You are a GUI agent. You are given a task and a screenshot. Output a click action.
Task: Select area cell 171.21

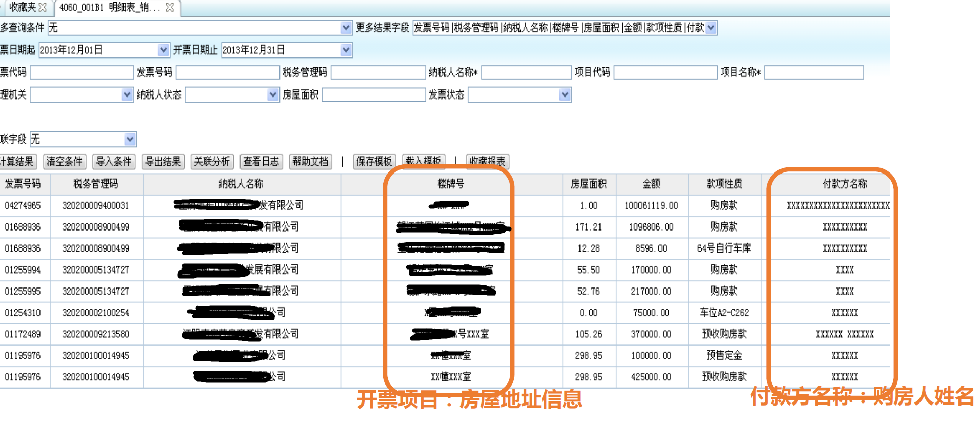click(589, 227)
